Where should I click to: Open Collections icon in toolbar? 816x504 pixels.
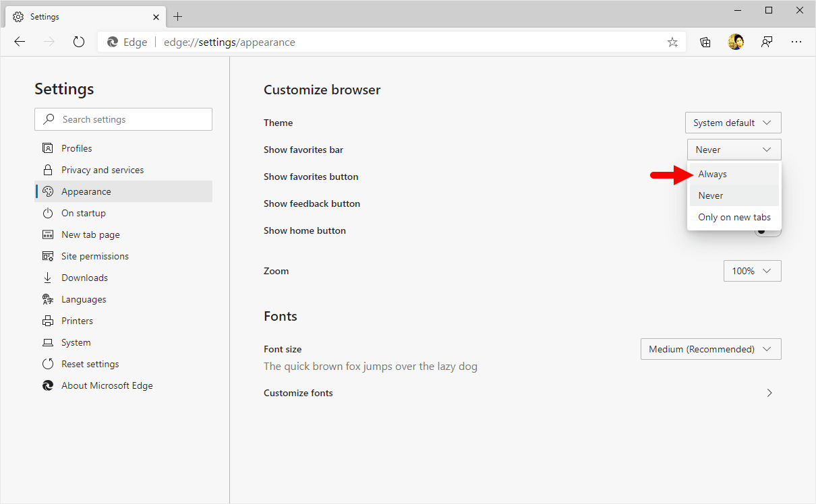tap(705, 42)
